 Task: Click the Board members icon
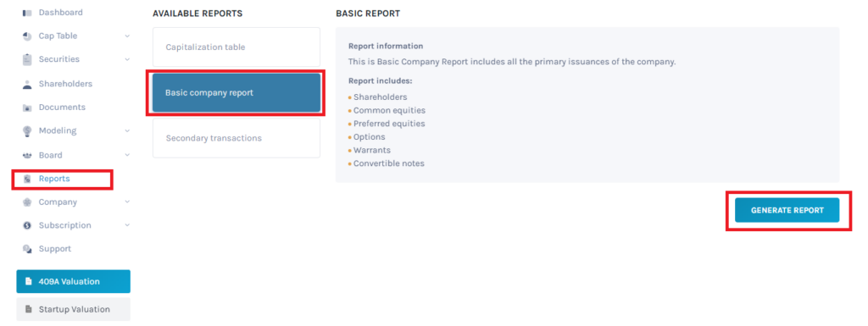pyautogui.click(x=26, y=156)
